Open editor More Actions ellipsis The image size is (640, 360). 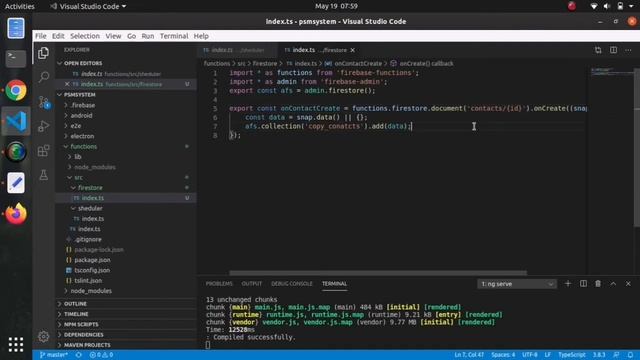point(628,50)
